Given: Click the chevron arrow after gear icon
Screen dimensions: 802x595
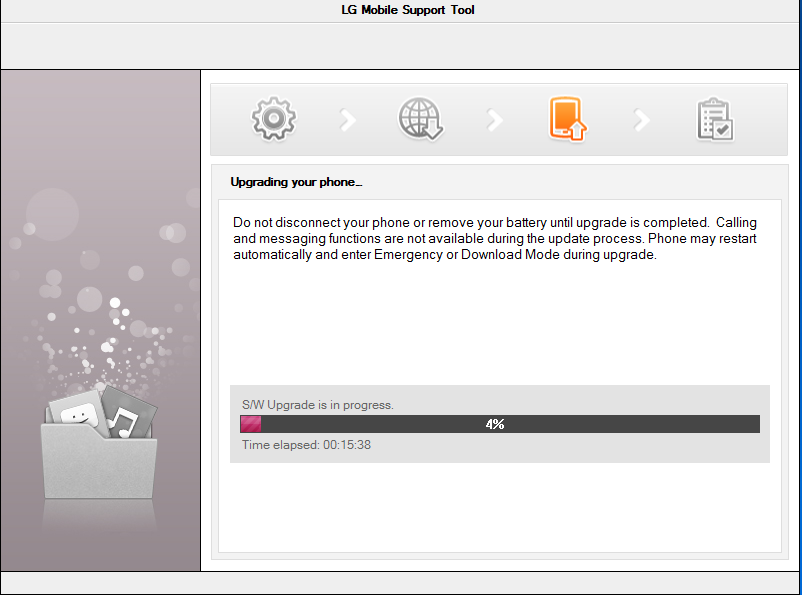Looking at the screenshot, I should click(x=348, y=121).
